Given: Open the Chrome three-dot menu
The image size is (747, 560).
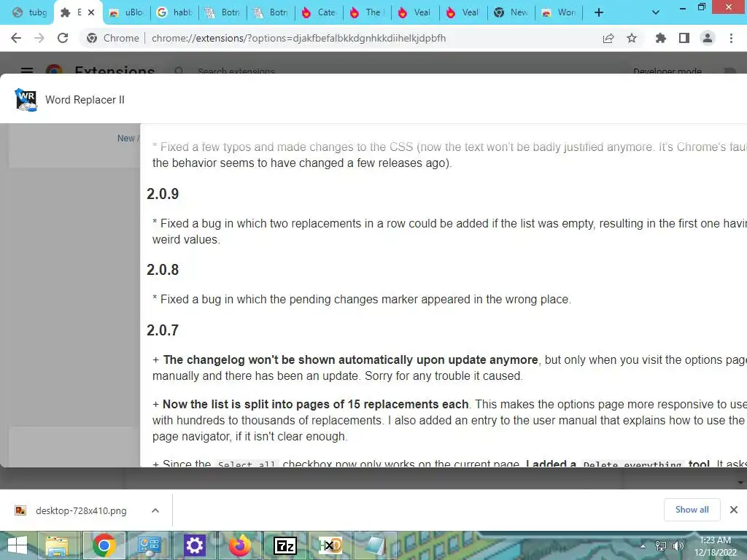Looking at the screenshot, I should click(x=731, y=38).
